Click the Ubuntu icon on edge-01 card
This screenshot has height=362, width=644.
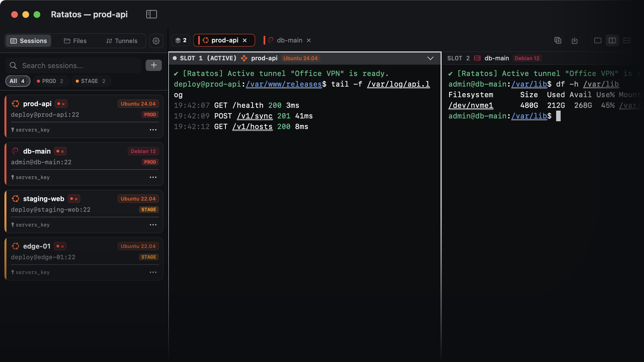pos(15,246)
